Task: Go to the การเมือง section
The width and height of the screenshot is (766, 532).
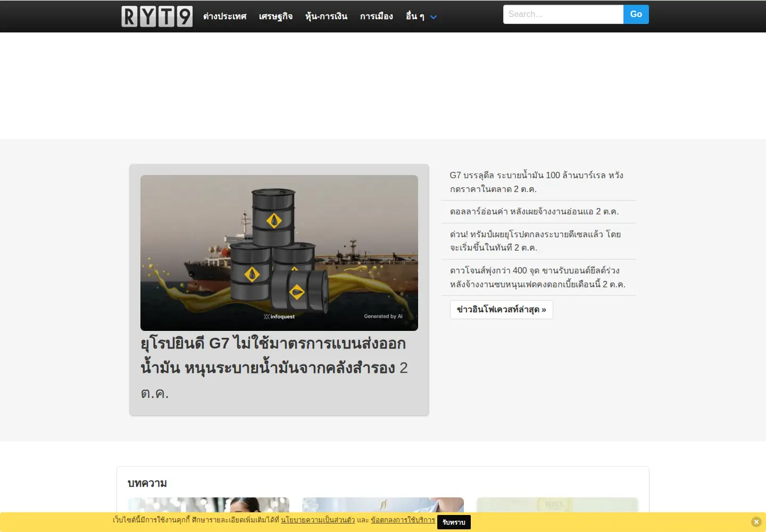Action: pos(376,16)
